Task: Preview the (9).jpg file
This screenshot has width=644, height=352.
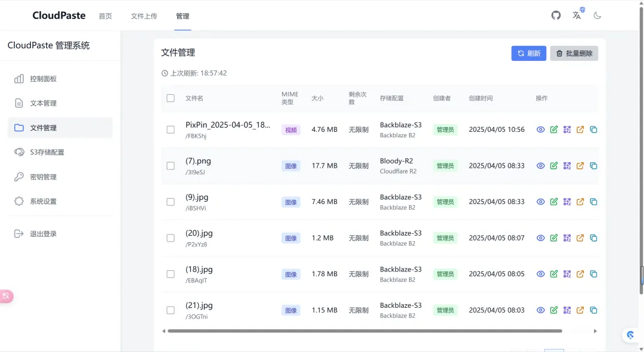Action: pyautogui.click(x=540, y=202)
